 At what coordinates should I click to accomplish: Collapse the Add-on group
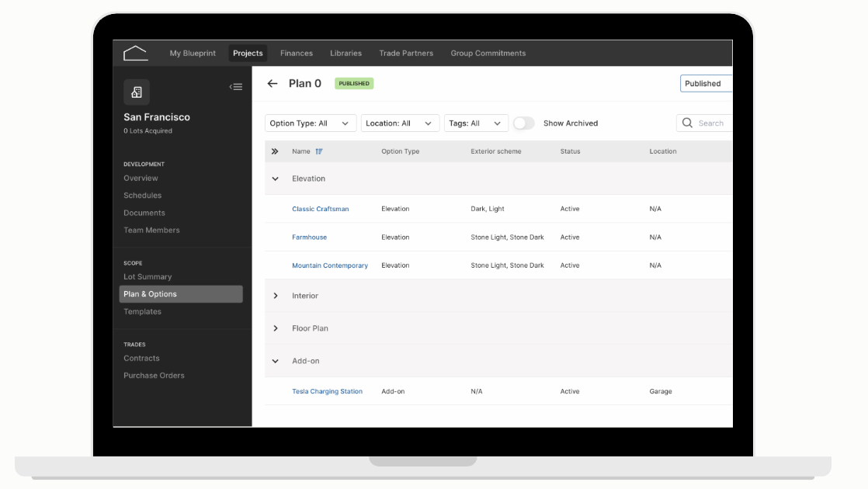(275, 361)
